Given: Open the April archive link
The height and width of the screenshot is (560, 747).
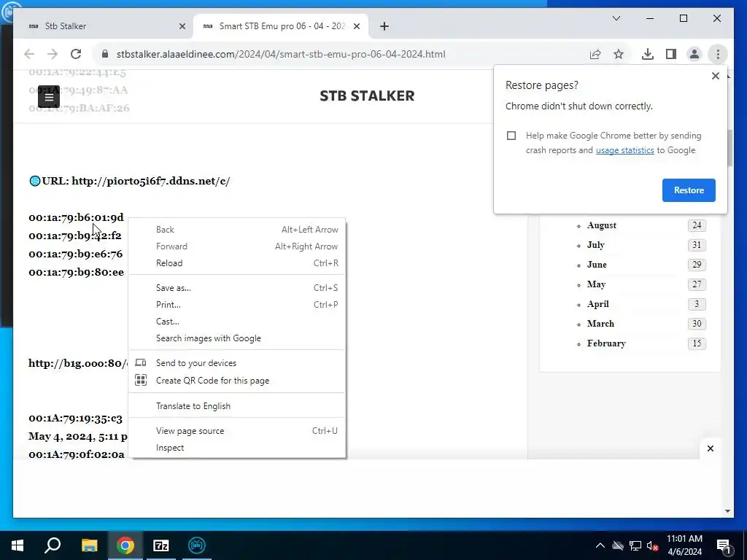Looking at the screenshot, I should pyautogui.click(x=598, y=304).
